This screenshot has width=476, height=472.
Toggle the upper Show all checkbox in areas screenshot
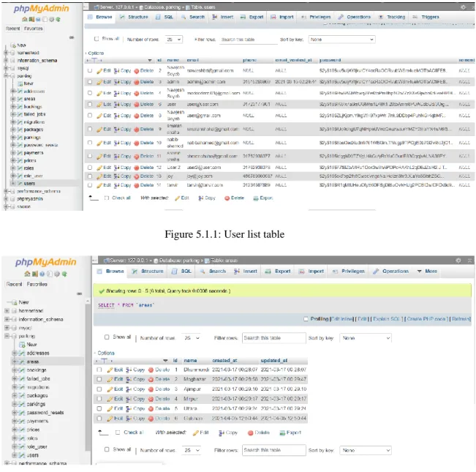click(x=107, y=337)
